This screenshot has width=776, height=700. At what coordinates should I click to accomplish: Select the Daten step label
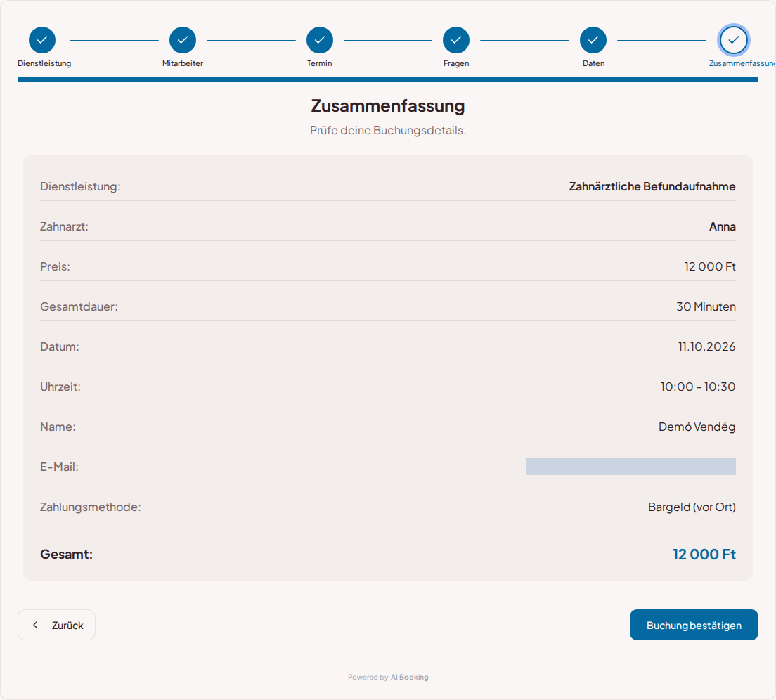[593, 63]
